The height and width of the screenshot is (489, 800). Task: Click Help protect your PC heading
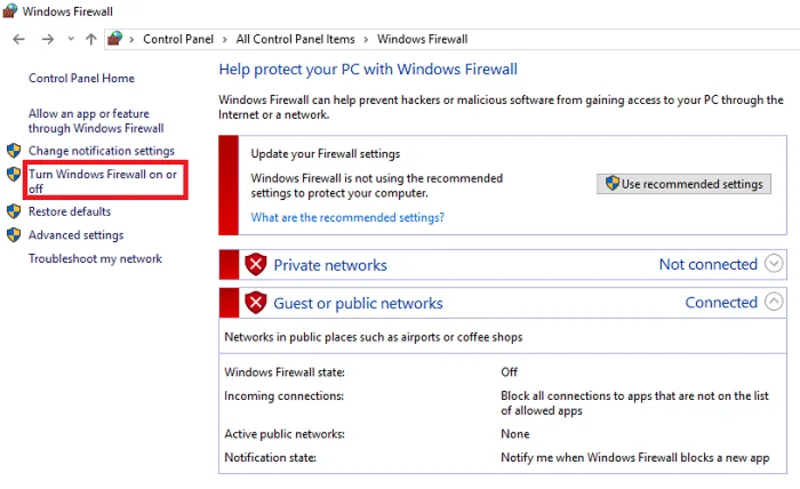point(368,69)
